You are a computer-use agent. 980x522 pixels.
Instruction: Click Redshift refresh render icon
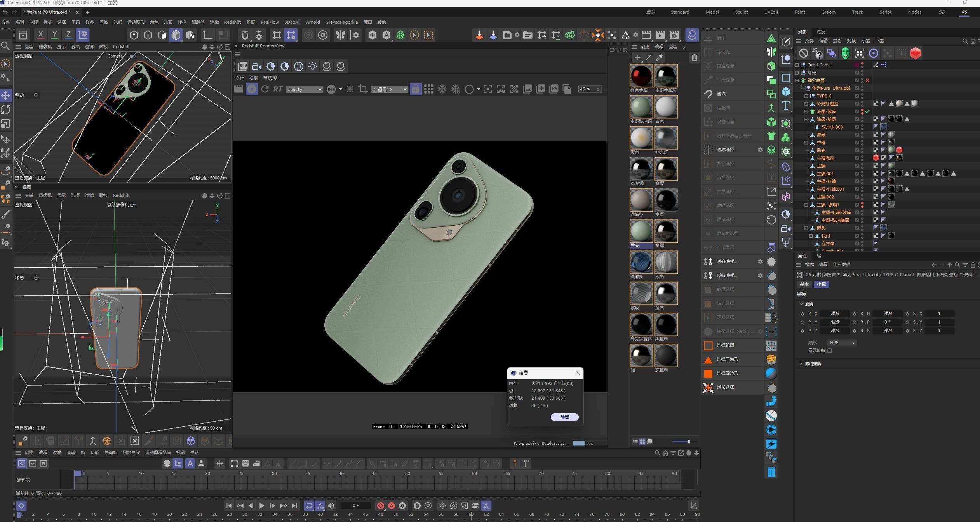point(265,89)
